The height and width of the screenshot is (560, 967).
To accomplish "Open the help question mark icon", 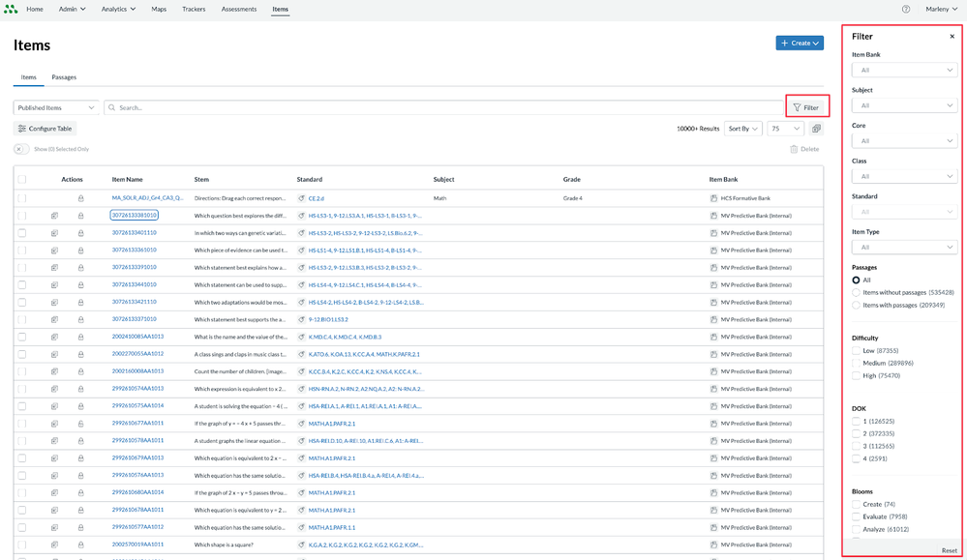I will pyautogui.click(x=906, y=9).
